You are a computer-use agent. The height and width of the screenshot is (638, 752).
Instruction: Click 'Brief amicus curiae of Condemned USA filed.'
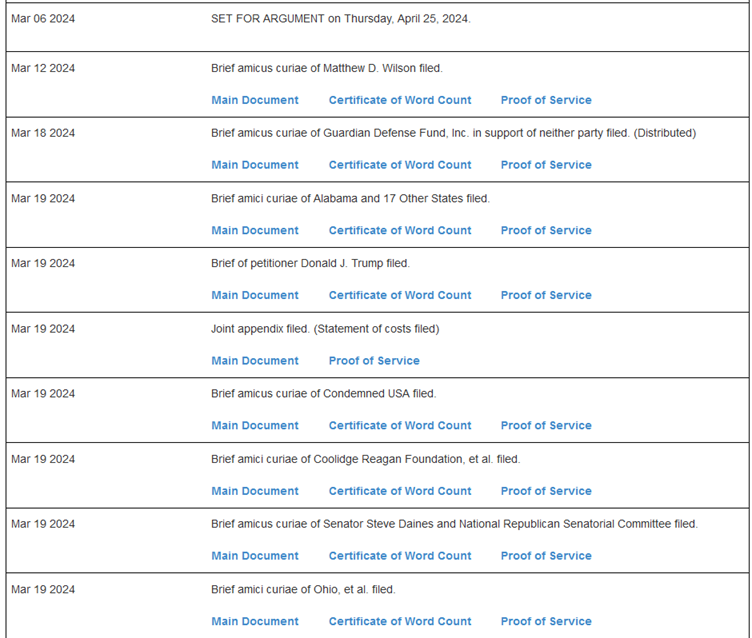pyautogui.click(x=324, y=394)
